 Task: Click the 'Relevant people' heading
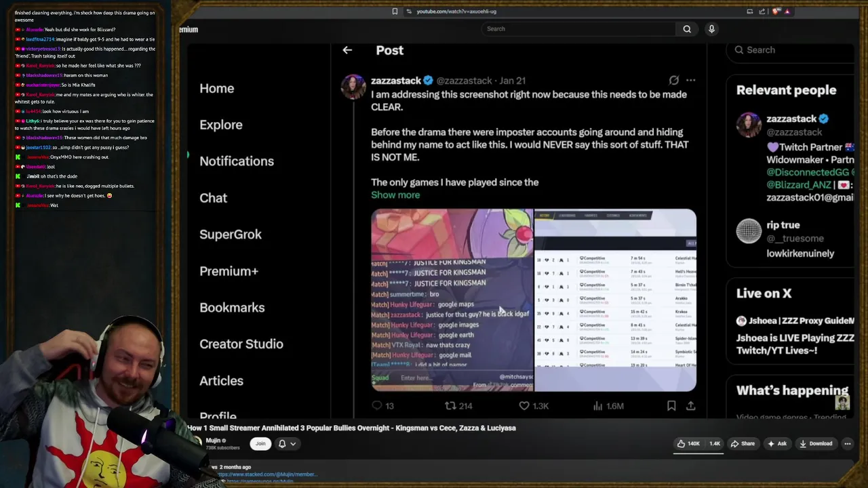point(786,89)
